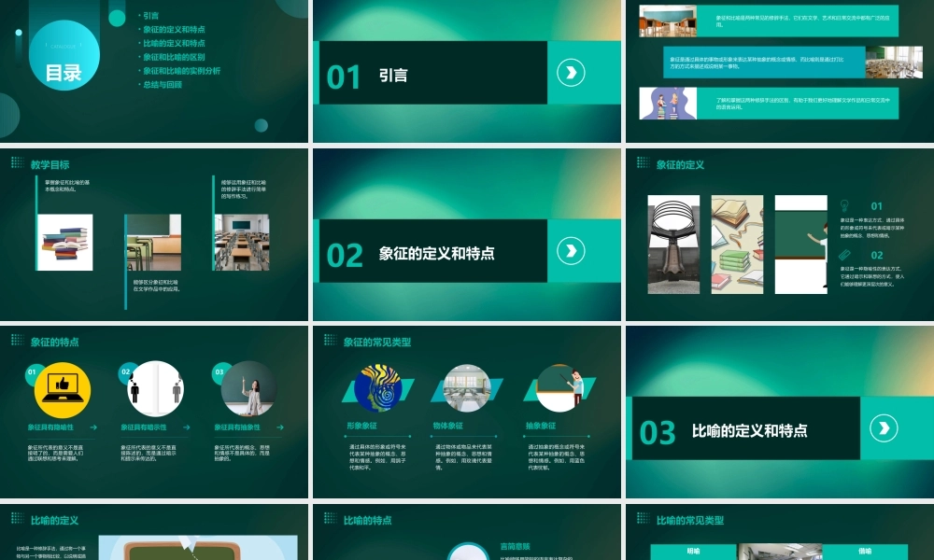Click the sculpture photo in 象征的定义 slide
934x560 pixels.
pos(673,245)
